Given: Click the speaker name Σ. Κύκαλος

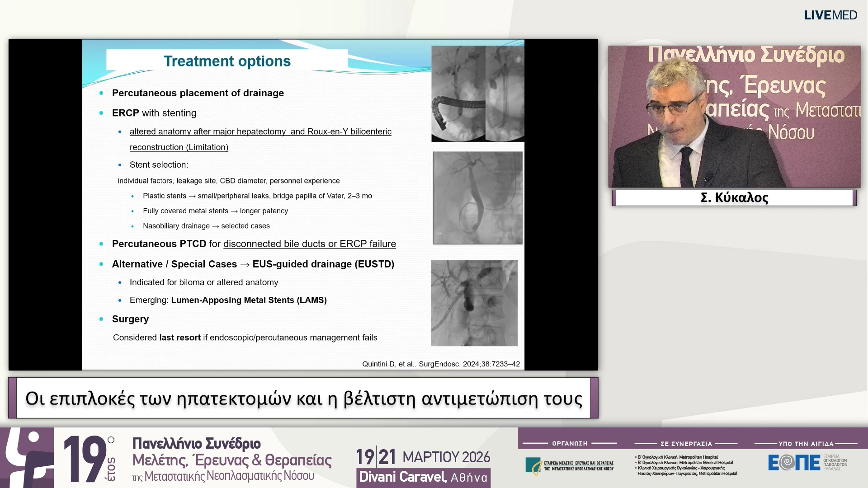Looking at the screenshot, I should 734,198.
